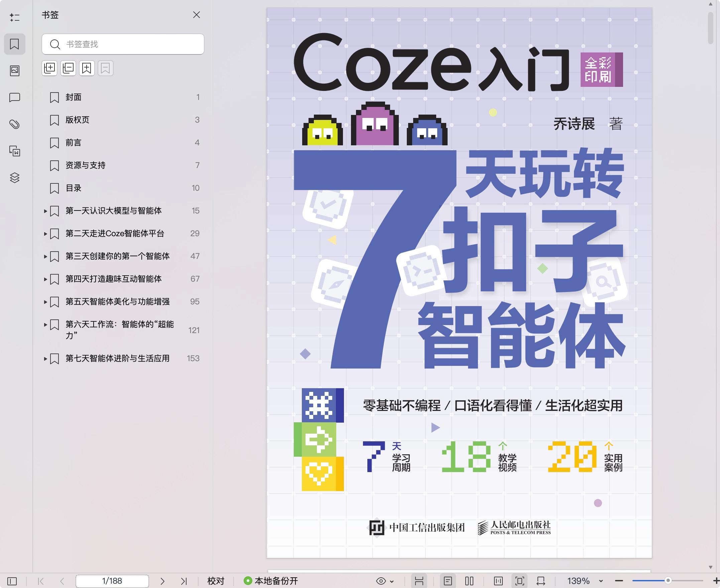The width and height of the screenshot is (720, 588).
Task: Open the layers panel icon
Action: [15, 177]
